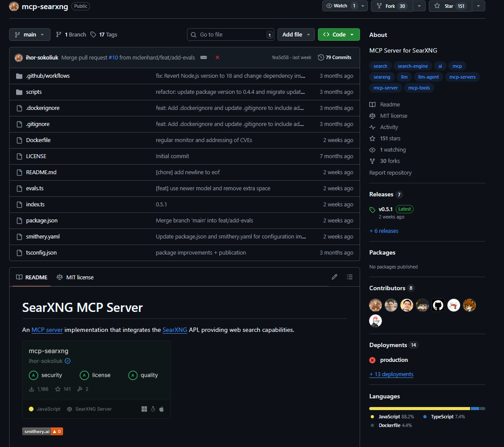The image size is (504, 447).
Task: Star the repository with Star button
Action: point(450,6)
